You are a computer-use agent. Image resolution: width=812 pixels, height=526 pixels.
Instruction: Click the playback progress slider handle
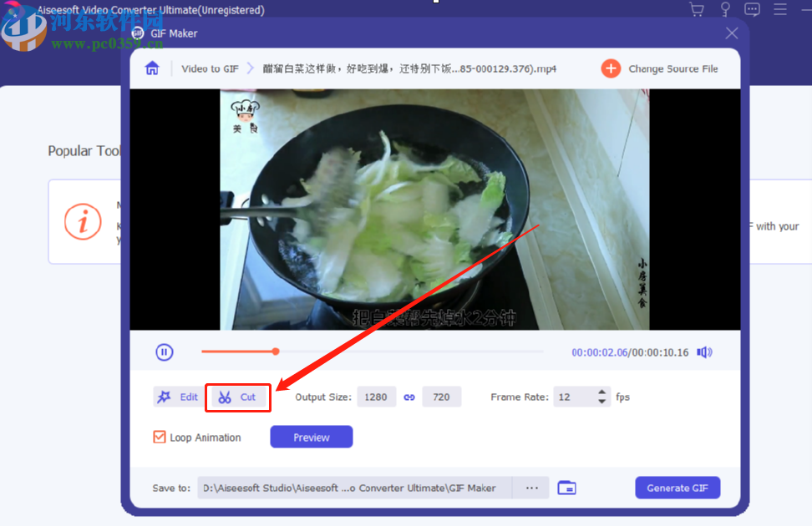[276, 352]
